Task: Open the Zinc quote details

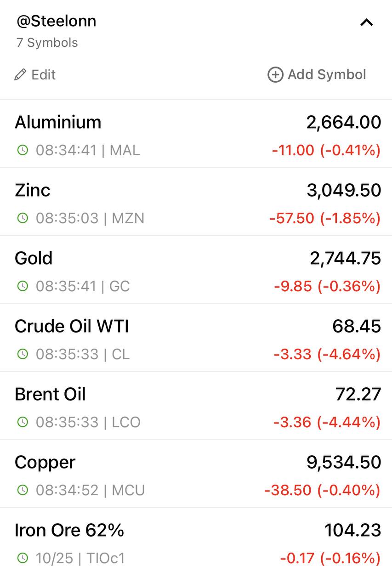Action: coord(196,202)
